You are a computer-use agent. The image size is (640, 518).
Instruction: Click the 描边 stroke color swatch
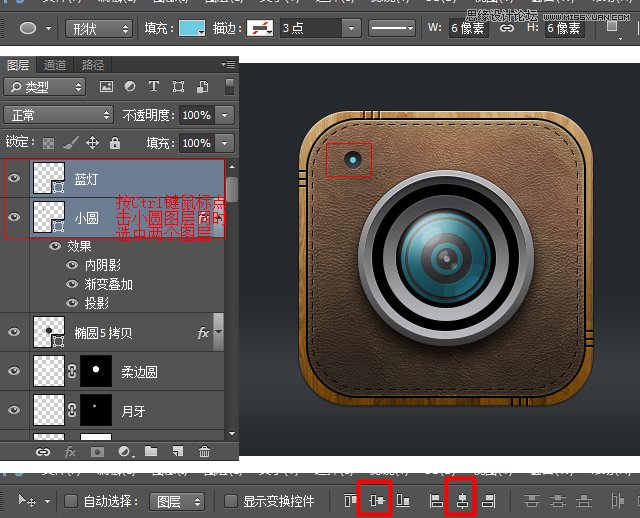(x=260, y=28)
